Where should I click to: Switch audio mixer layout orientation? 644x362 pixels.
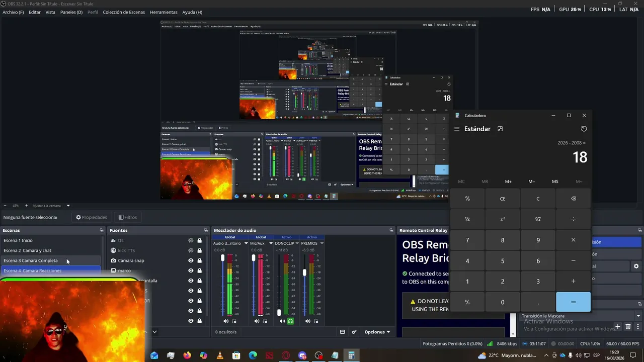pyautogui.click(x=343, y=332)
